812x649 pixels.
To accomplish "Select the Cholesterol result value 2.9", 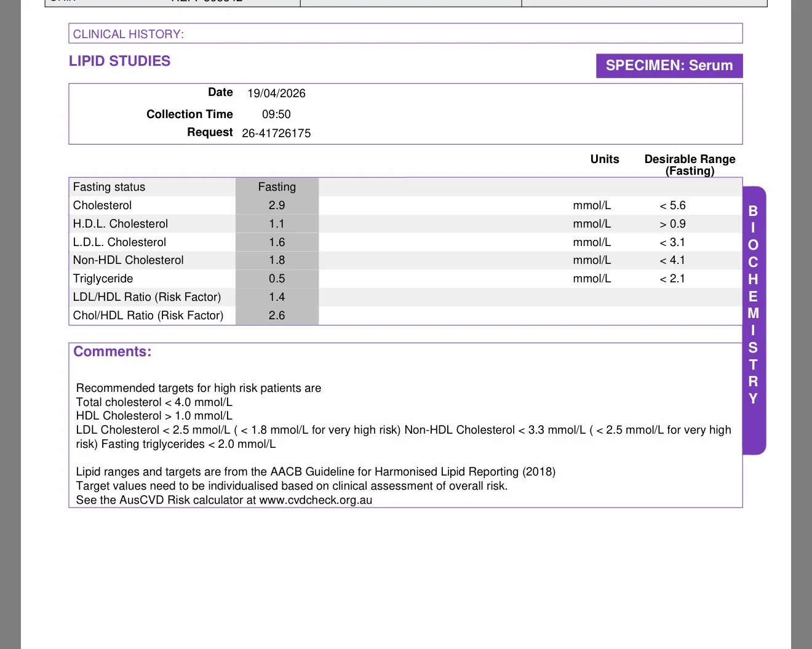I will (277, 205).
